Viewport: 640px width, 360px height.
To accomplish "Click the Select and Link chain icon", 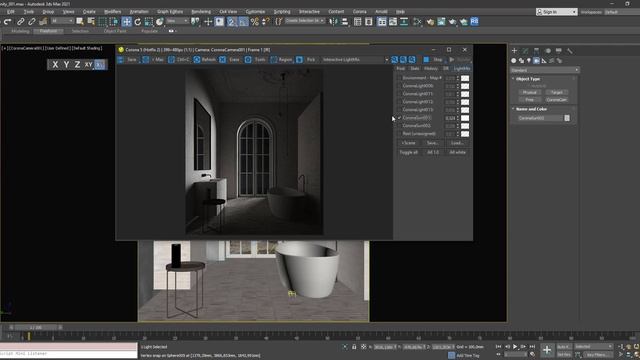I will pos(20,22).
